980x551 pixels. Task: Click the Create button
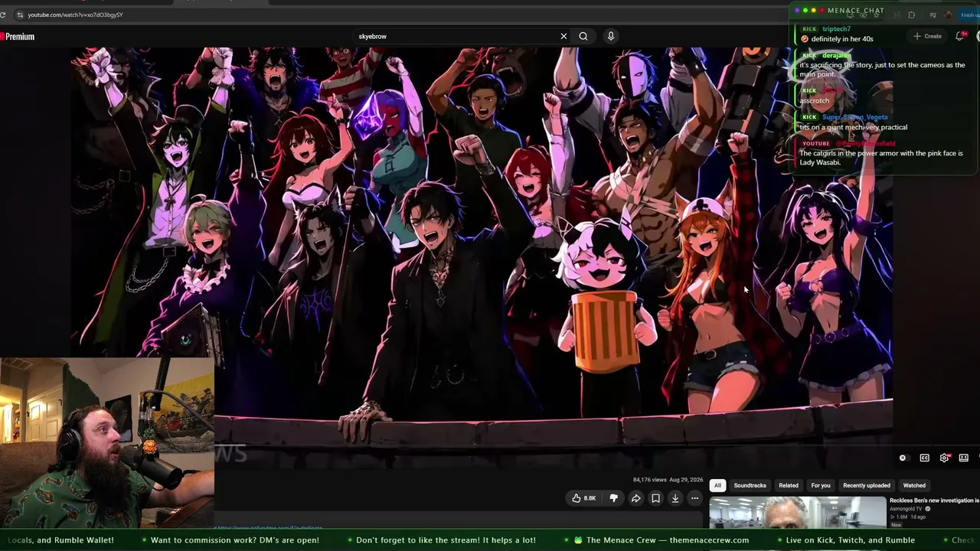point(927,36)
